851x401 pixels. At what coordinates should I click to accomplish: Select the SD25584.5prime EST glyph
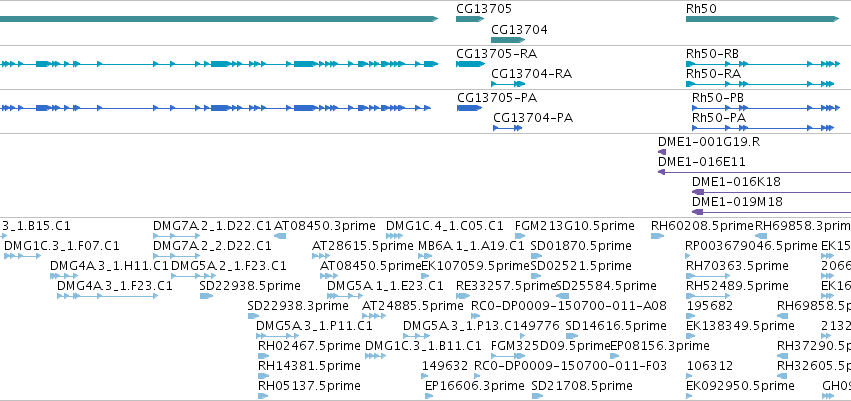click(x=562, y=296)
